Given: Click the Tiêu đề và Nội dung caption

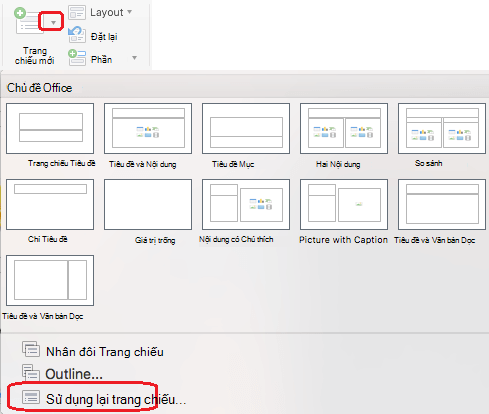Looking at the screenshot, I should [143, 164].
